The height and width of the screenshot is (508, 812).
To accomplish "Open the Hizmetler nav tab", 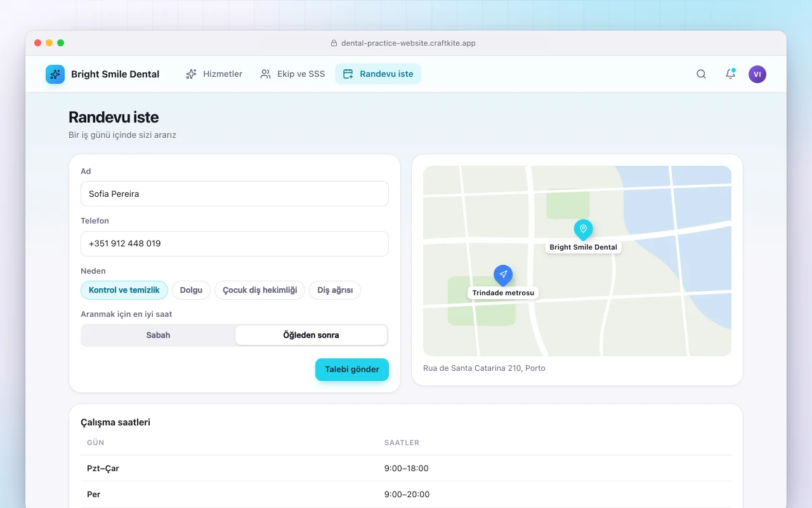I will 214,74.
